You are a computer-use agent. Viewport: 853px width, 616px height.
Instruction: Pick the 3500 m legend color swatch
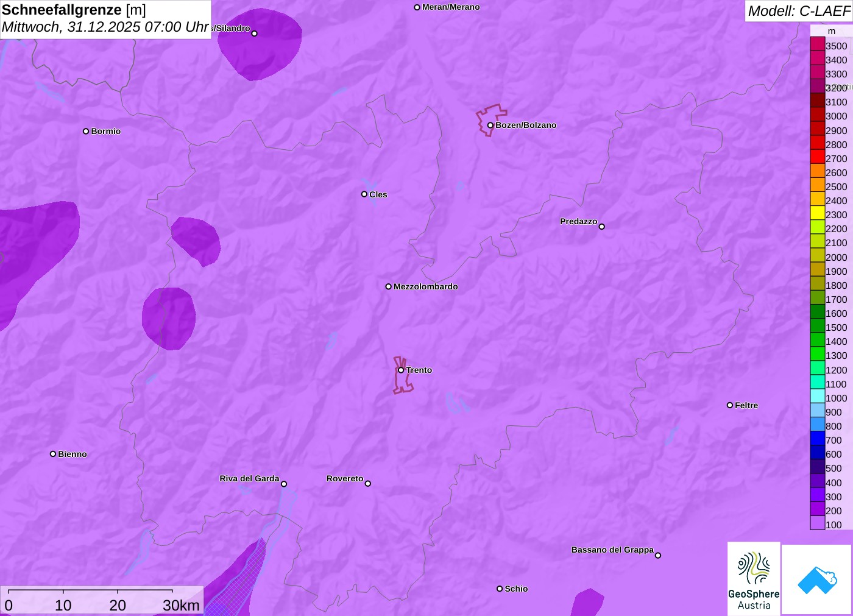tap(818, 44)
